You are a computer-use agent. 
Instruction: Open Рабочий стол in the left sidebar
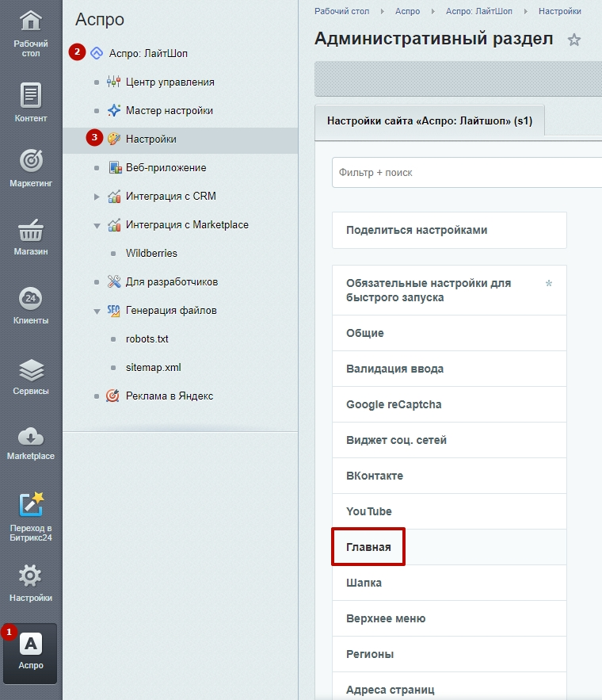coord(31,34)
